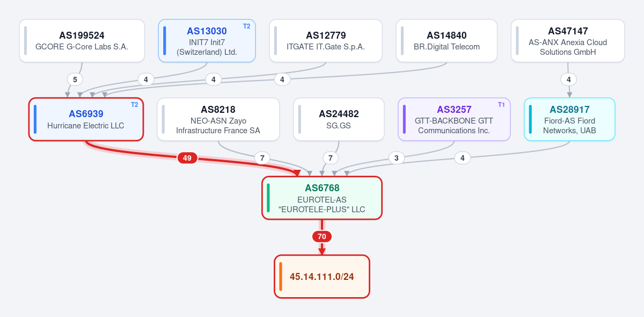Click the AS24482 SG.GS node

click(339, 119)
